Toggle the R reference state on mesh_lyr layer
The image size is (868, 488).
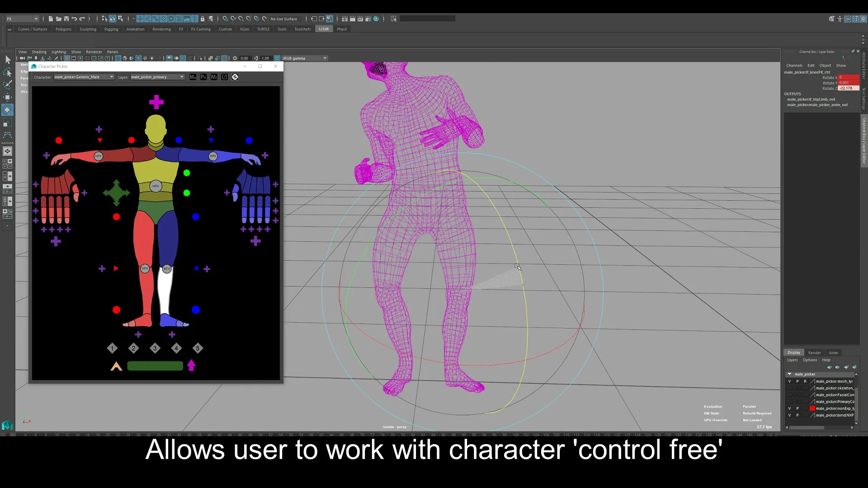[805, 381]
